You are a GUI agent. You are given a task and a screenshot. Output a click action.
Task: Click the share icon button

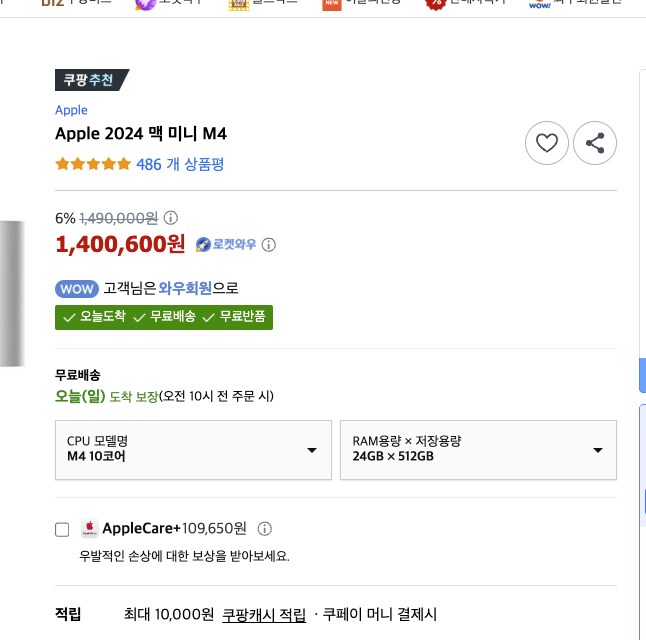(x=595, y=143)
